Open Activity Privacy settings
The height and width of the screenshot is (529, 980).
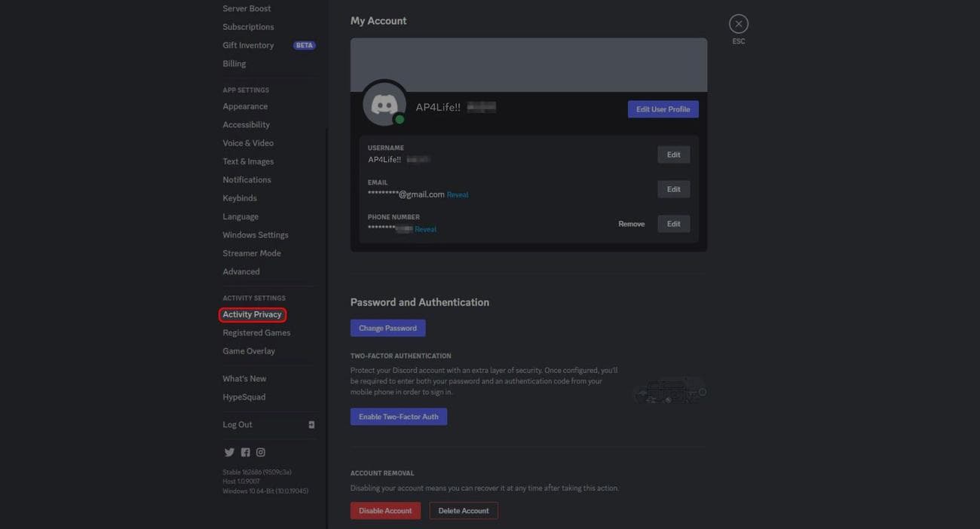coord(252,314)
